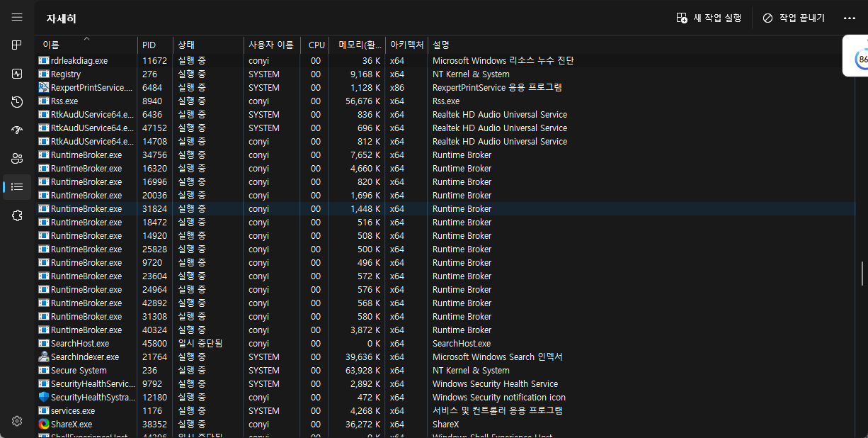Sort by the 메모리 column header
Viewport: 868px width, 438px height.
point(356,45)
